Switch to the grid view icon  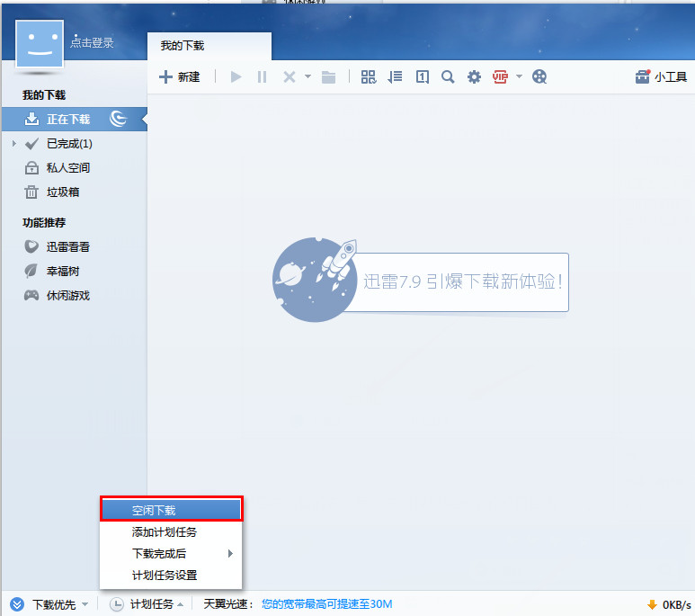coord(369,77)
